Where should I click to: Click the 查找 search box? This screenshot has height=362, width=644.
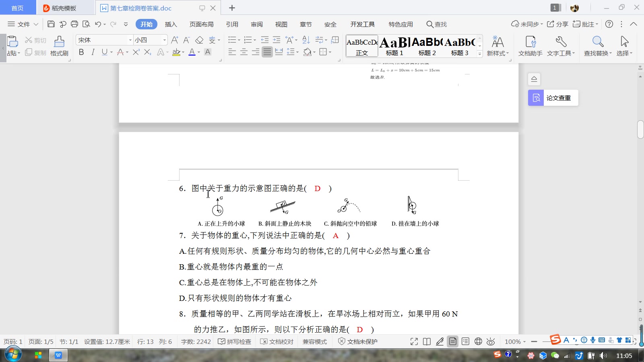437,24
